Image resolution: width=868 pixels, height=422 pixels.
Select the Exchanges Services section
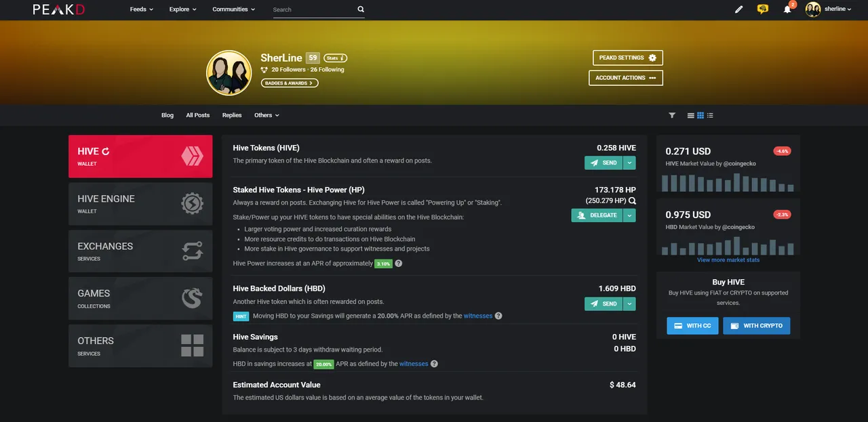click(x=140, y=251)
